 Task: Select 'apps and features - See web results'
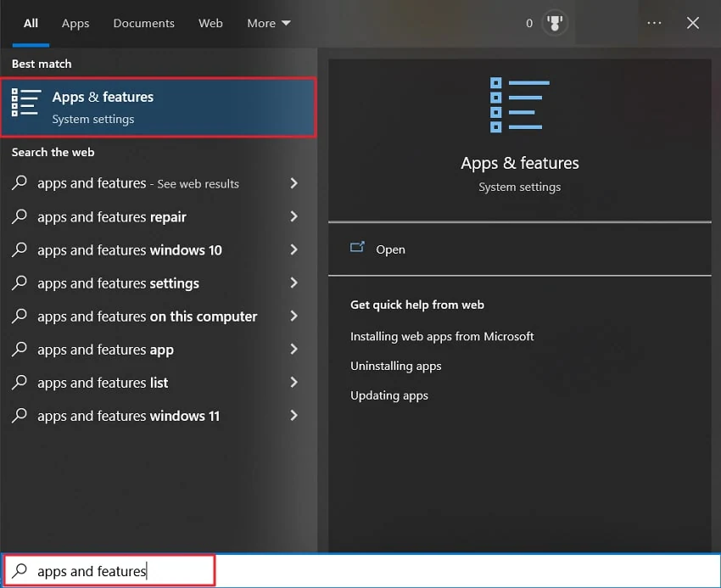tap(138, 183)
